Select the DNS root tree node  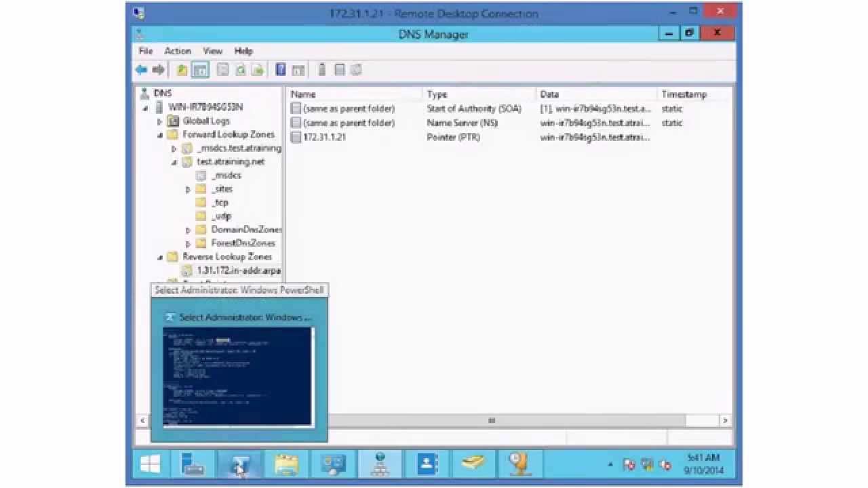[163, 94]
